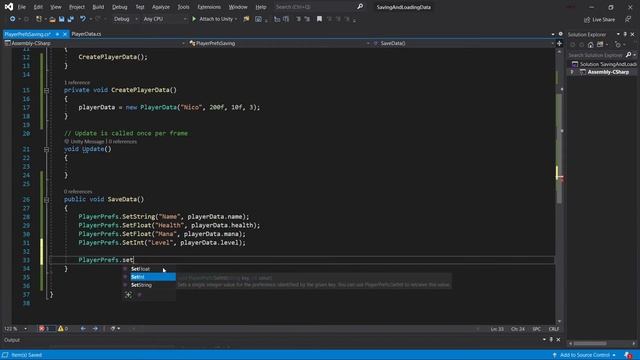Collapse the Update method outline
Image resolution: width=640 pixels, height=360 pixels.
(47, 149)
